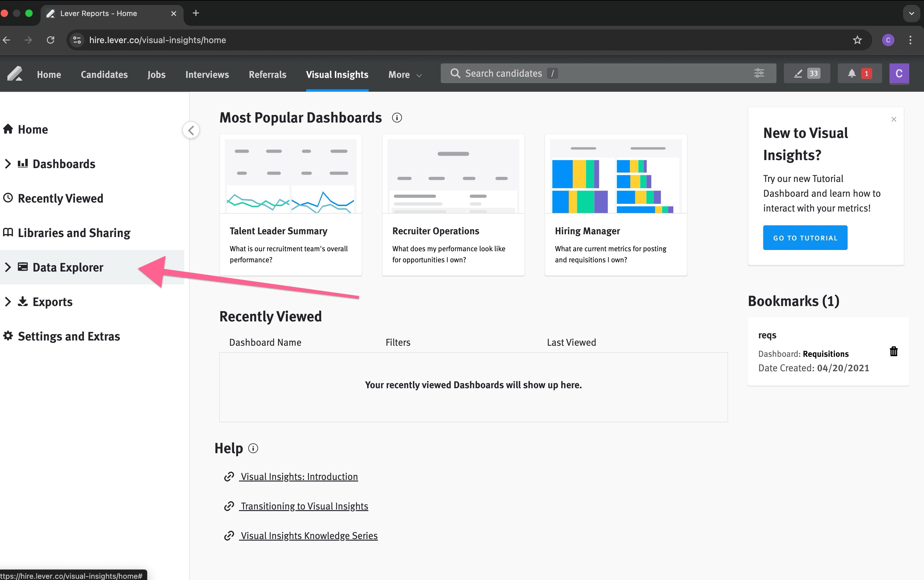This screenshot has width=924, height=580.
Task: Expand the Data Explorer chevron
Action: click(x=8, y=267)
